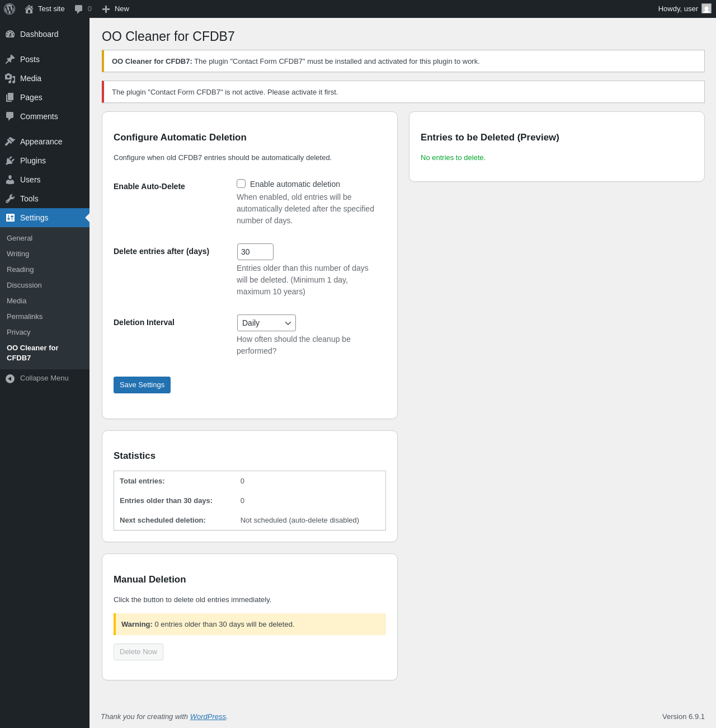The height and width of the screenshot is (728, 716).
Task: Click the WordPress logo icon
Action: tap(10, 9)
